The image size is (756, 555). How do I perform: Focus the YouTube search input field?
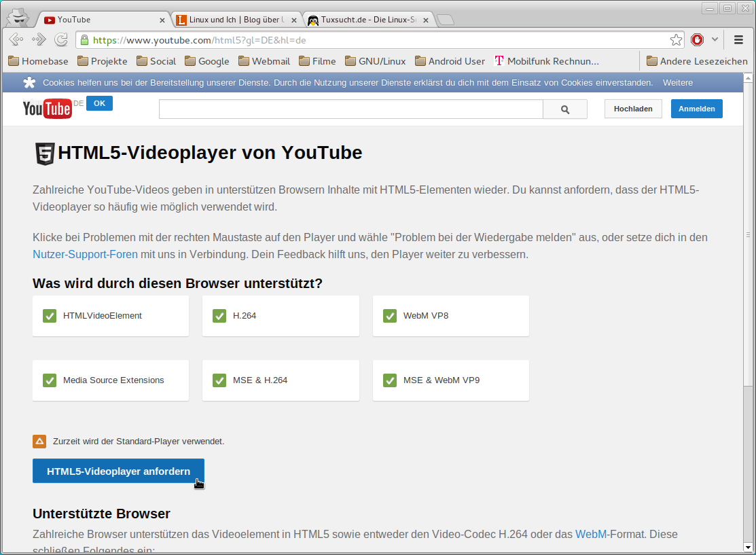click(350, 109)
